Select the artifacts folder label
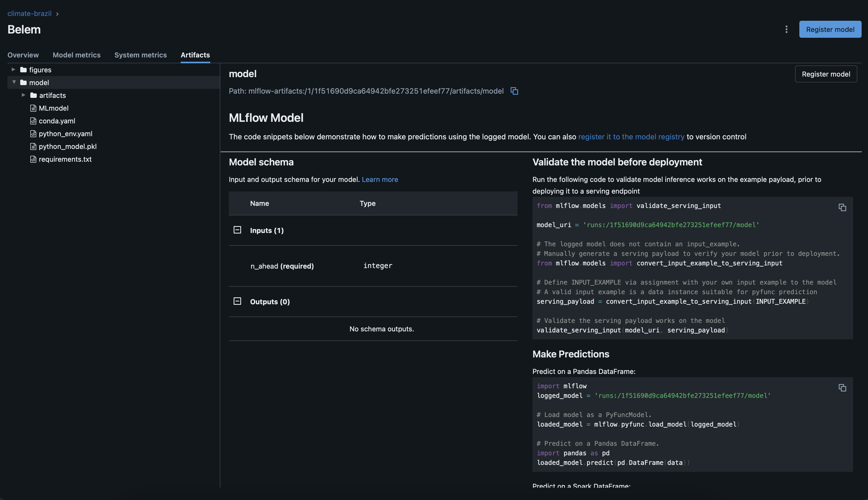This screenshot has height=500, width=868. (53, 95)
